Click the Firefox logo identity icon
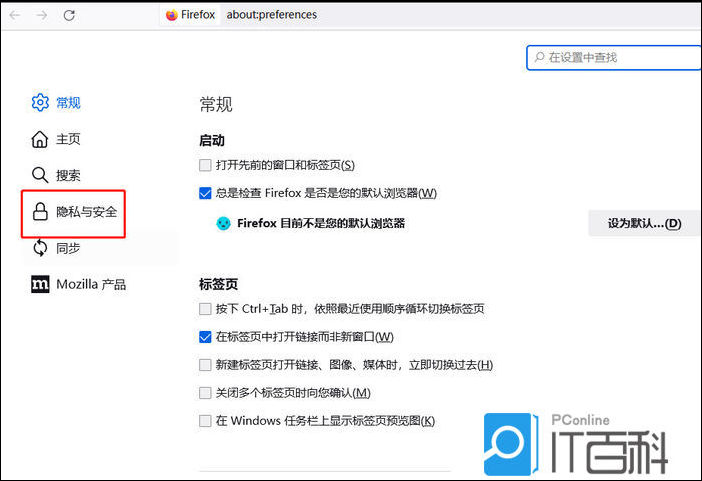This screenshot has width=702, height=481. [x=171, y=15]
